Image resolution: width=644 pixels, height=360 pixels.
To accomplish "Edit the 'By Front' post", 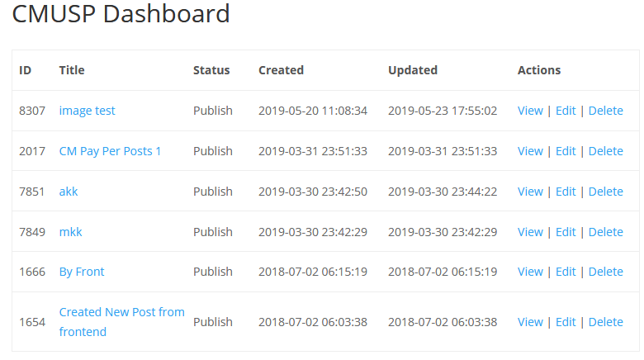I will 566,272.
